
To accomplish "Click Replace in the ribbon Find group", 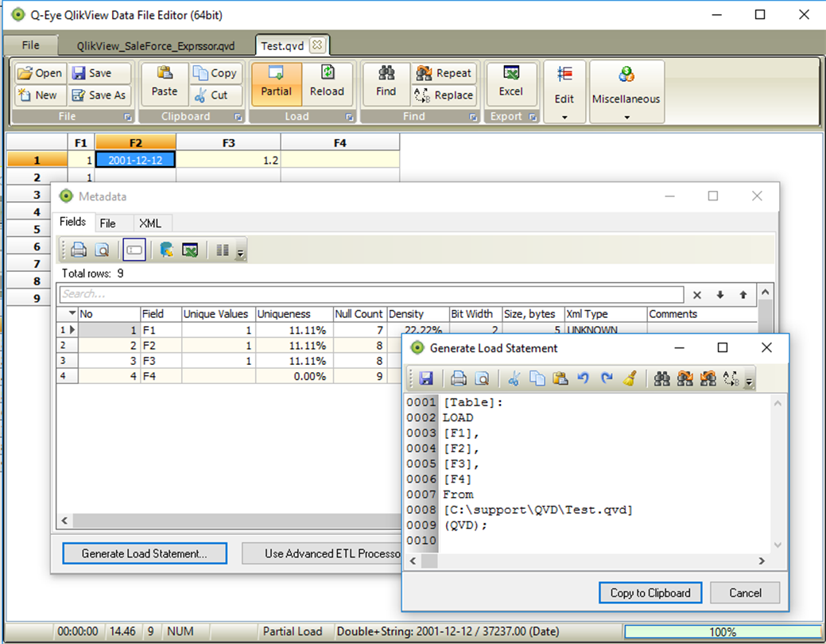I will (444, 95).
